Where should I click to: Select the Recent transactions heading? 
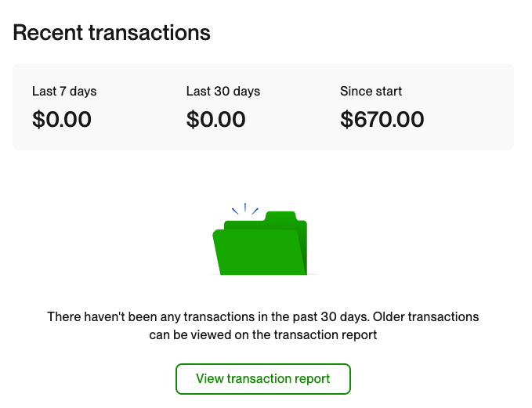point(112,33)
